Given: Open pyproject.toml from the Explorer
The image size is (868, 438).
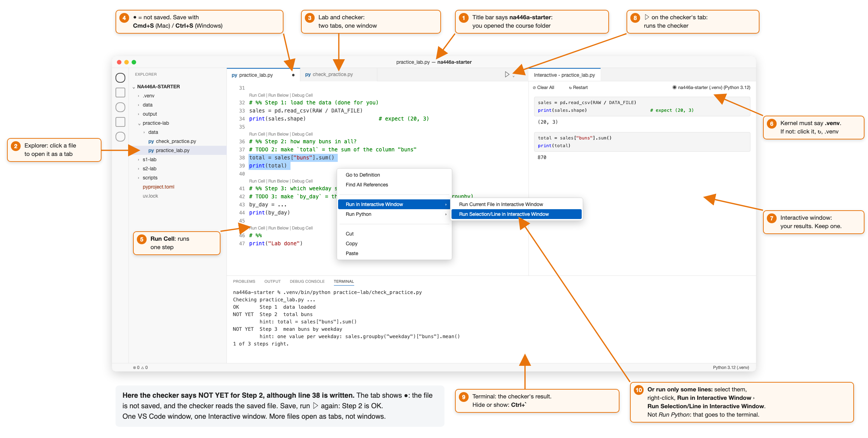Looking at the screenshot, I should tap(158, 187).
